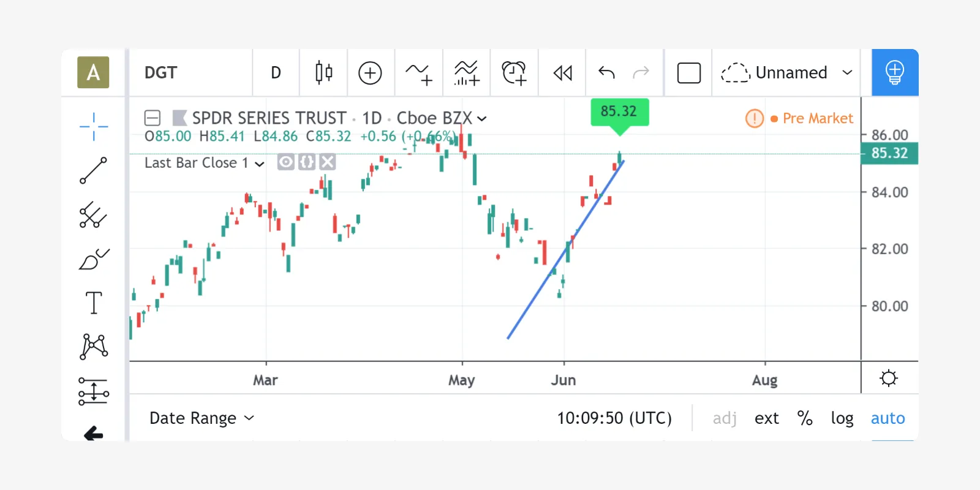Select the text annotation tool
Screen dimensions: 980x490
(x=93, y=303)
